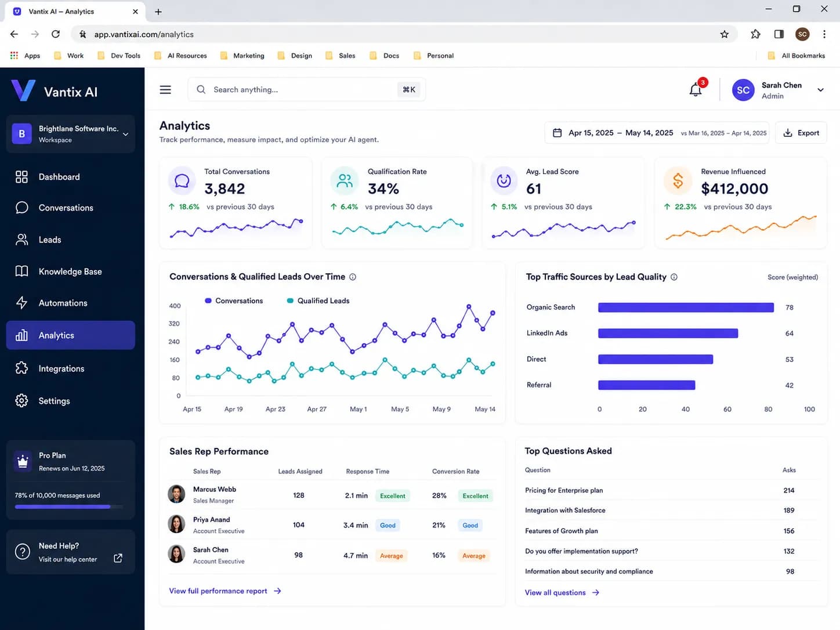Open View full performance report link
Viewport: 840px width, 630px height.
tap(225, 591)
